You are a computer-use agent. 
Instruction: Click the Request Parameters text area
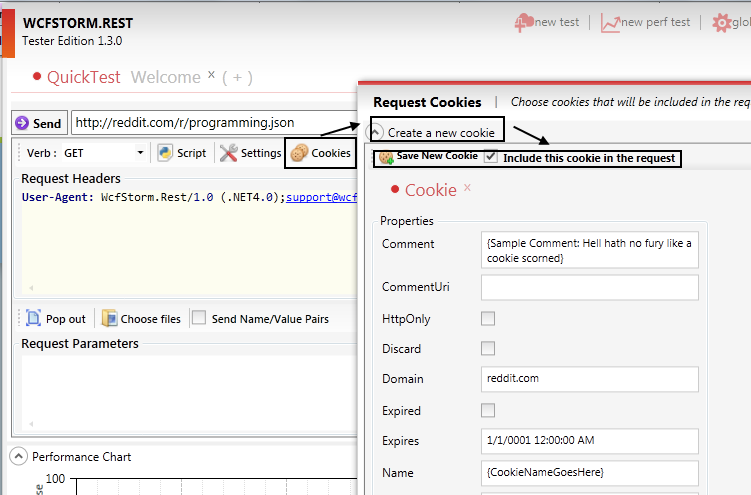(189, 393)
